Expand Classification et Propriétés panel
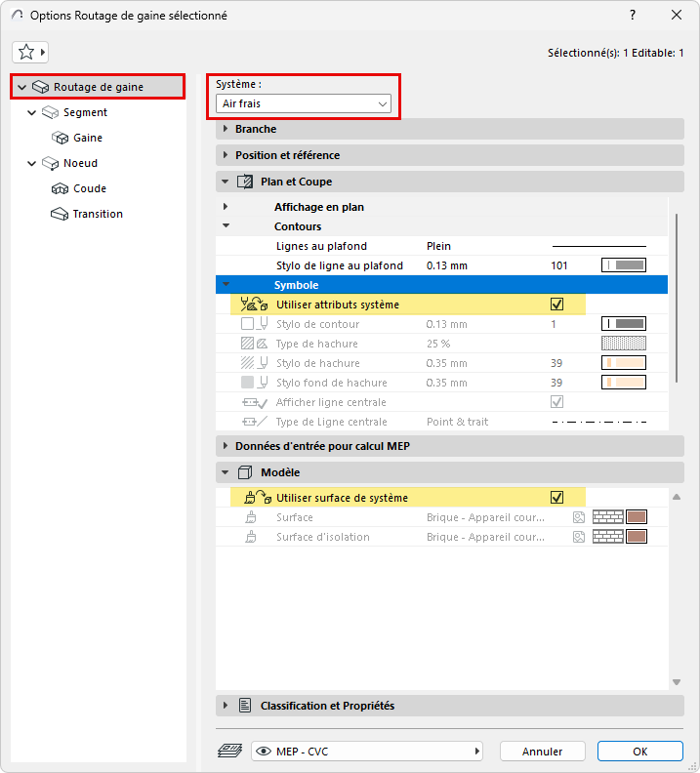 click(x=226, y=706)
